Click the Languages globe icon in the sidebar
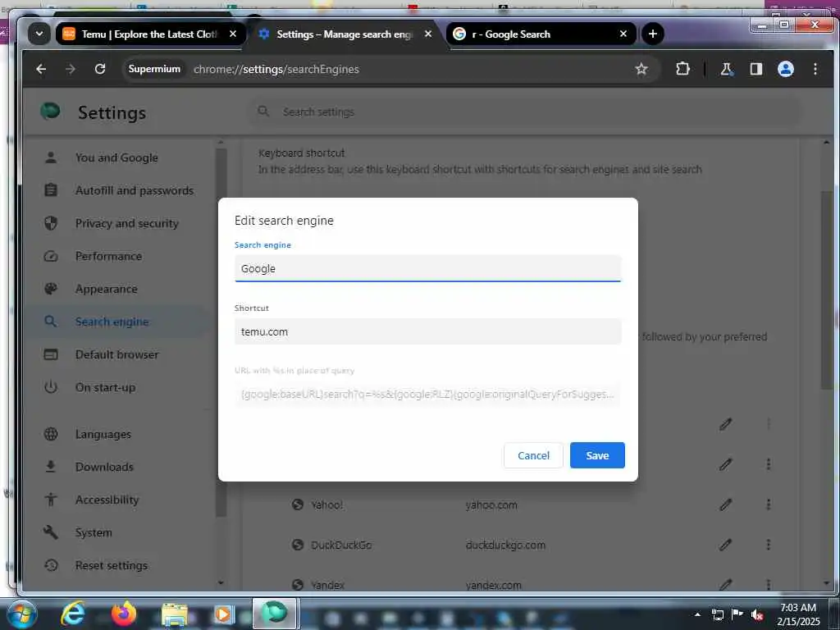The height and width of the screenshot is (630, 840). point(51,434)
